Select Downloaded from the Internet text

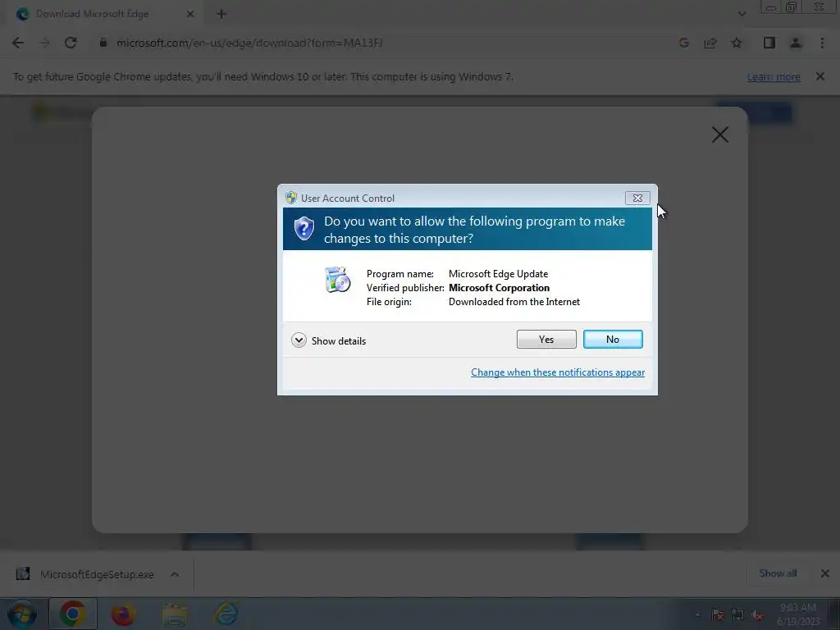[514, 302]
